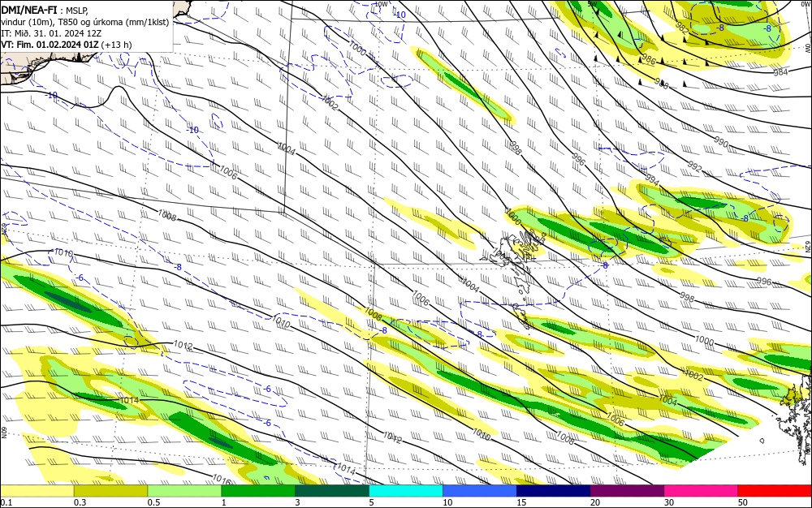Image resolution: width=812 pixels, height=508 pixels.
Task: Click the "1016" isobar label
Action: [221, 478]
